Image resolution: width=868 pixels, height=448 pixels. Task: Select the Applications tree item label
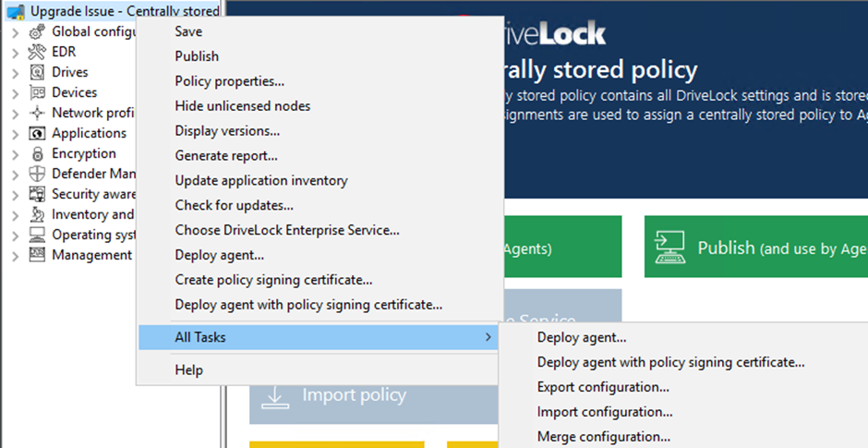tap(90, 133)
